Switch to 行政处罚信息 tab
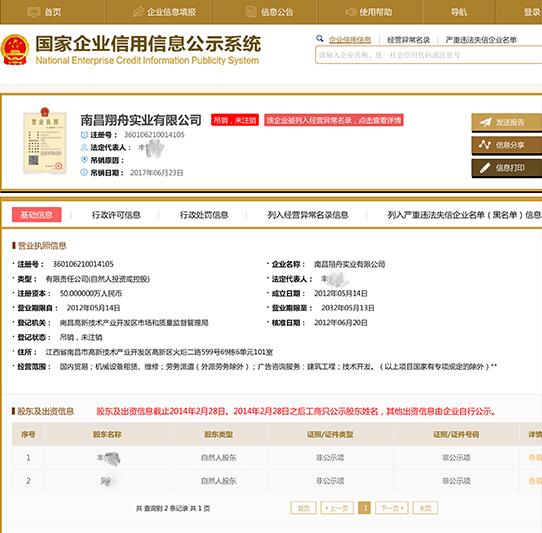 coord(204,215)
